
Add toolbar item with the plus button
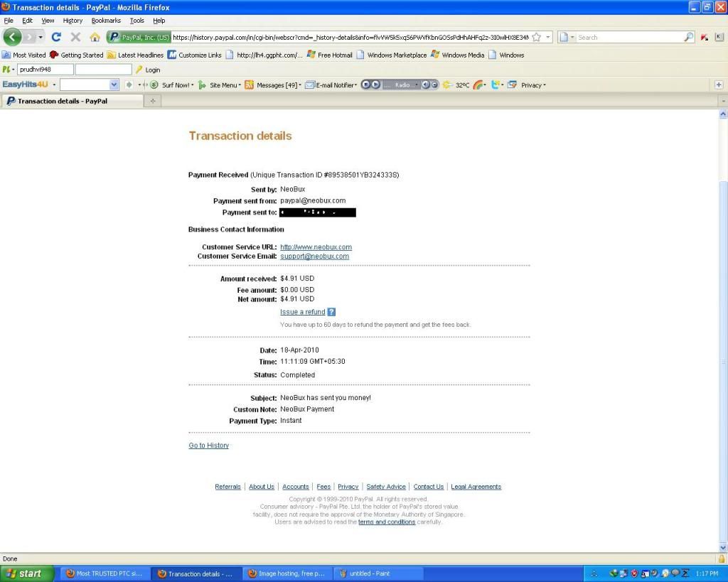tap(719, 85)
